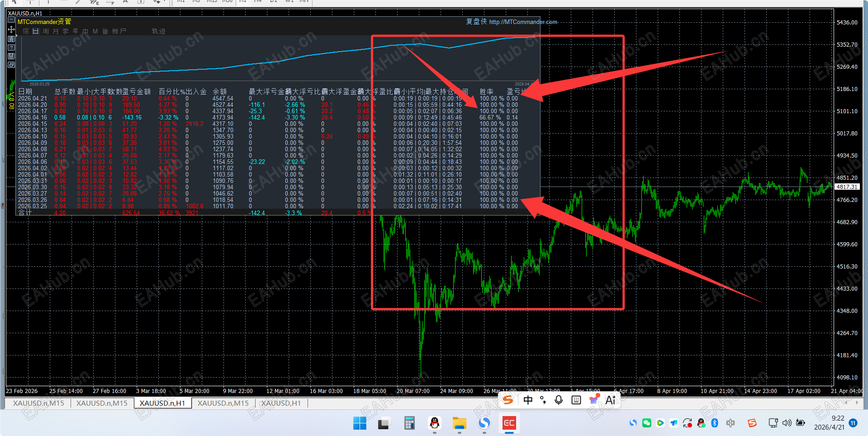
Task: Open the 周 weekly tab
Action: tap(46, 31)
